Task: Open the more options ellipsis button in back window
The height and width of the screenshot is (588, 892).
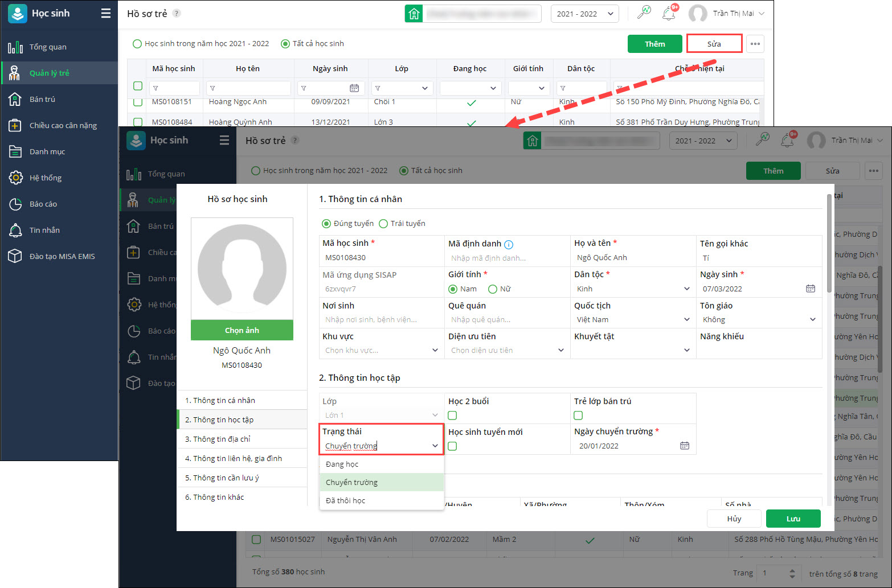Action: 755,44
